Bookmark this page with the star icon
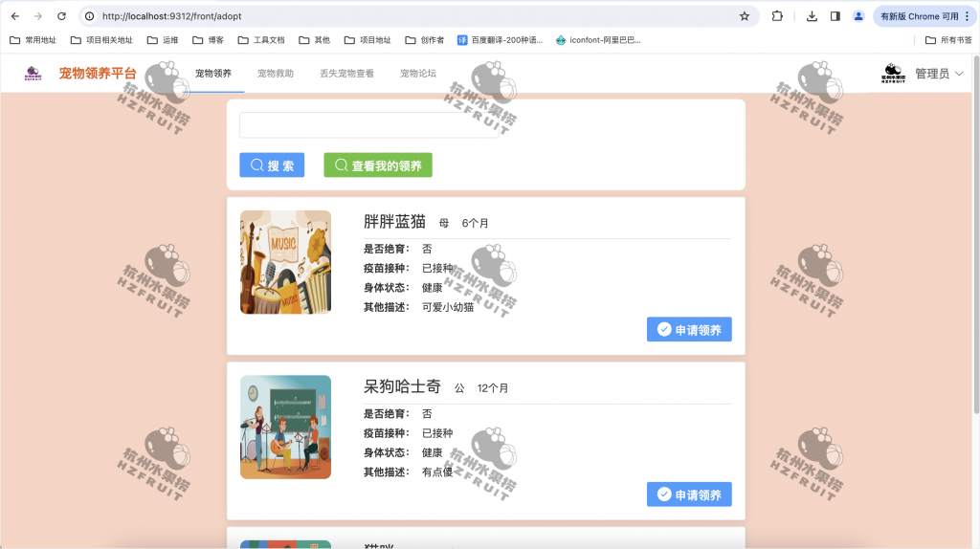Screen dimensions: 980x549 point(744,16)
